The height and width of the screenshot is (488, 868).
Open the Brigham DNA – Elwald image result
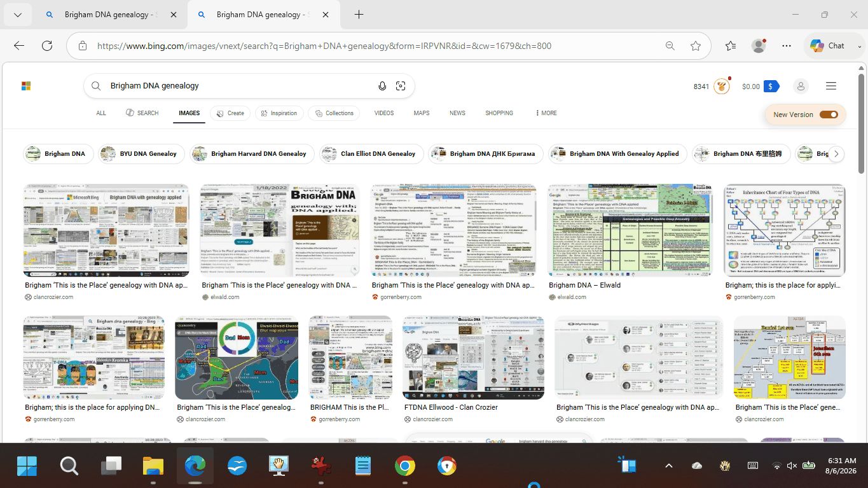coord(630,230)
